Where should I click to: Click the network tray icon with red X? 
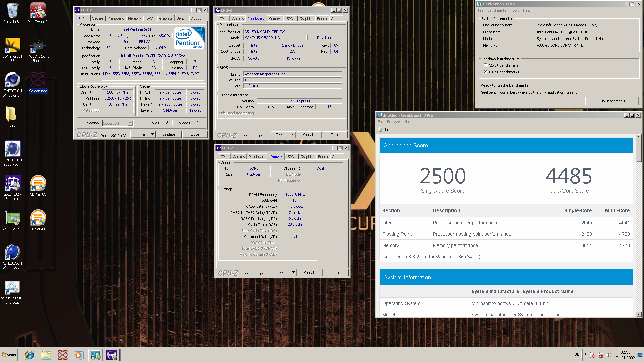click(600, 355)
